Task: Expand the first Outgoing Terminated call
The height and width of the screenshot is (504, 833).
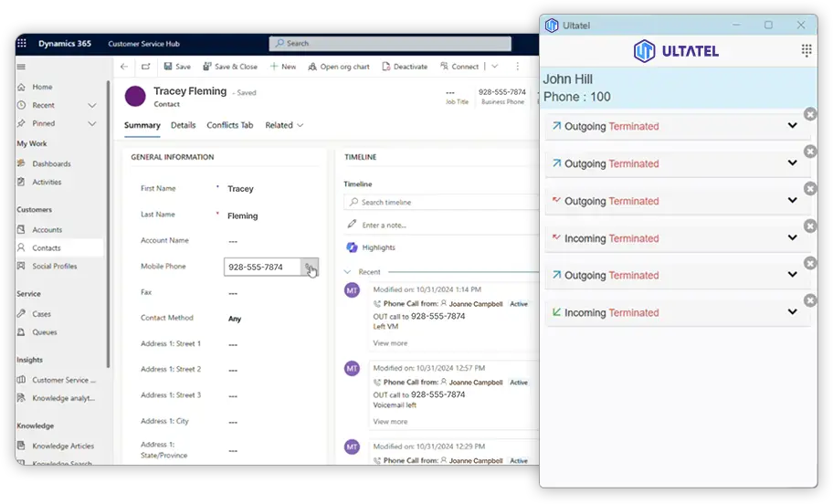Action: [x=792, y=126]
